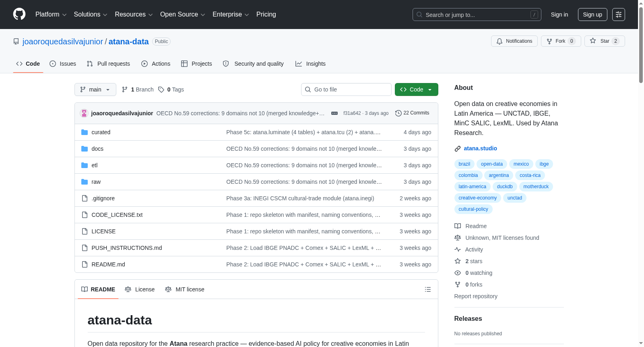Image resolution: width=644 pixels, height=347 pixels.
Task: Click the etl folder icon
Action: point(85,165)
